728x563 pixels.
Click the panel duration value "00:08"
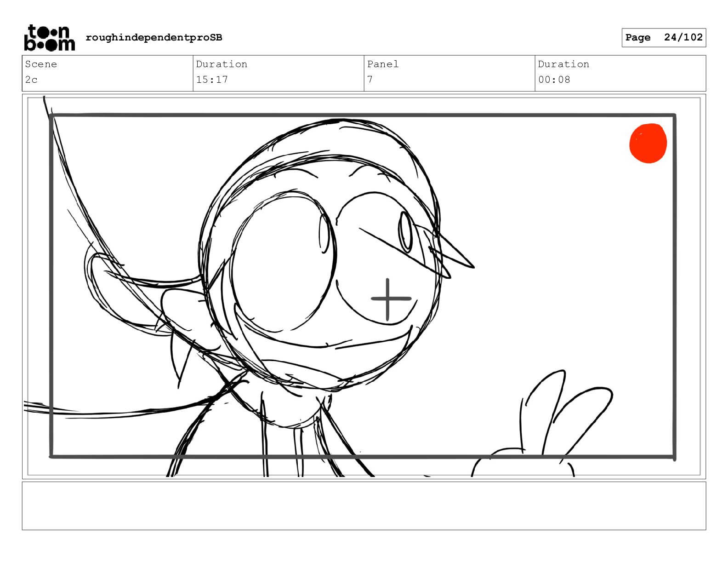(554, 80)
